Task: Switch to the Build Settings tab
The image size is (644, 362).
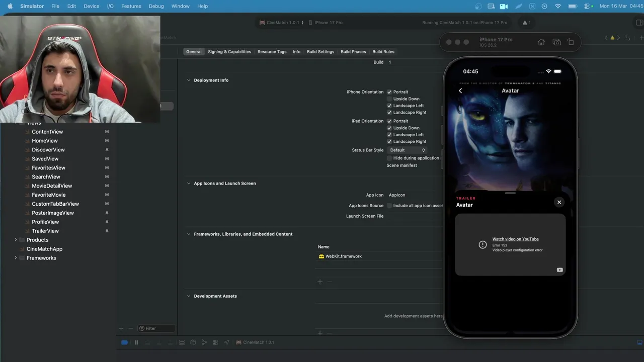Action: [x=320, y=52]
